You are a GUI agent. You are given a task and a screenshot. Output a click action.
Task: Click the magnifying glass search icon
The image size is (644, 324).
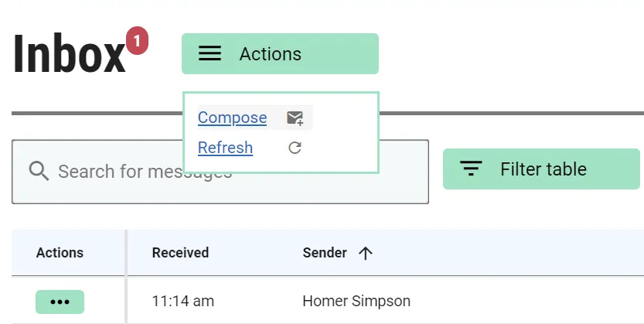click(x=39, y=171)
